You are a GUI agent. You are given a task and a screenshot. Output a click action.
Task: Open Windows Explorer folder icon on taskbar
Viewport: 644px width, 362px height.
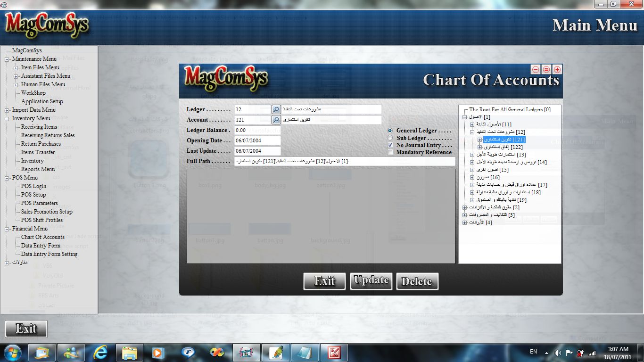click(x=130, y=353)
